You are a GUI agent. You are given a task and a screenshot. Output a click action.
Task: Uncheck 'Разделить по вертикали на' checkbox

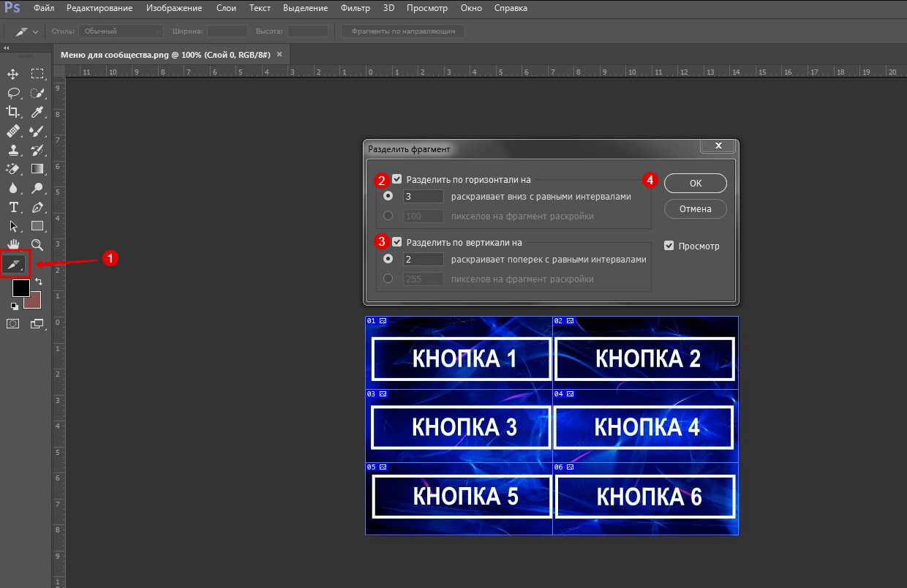coord(397,242)
